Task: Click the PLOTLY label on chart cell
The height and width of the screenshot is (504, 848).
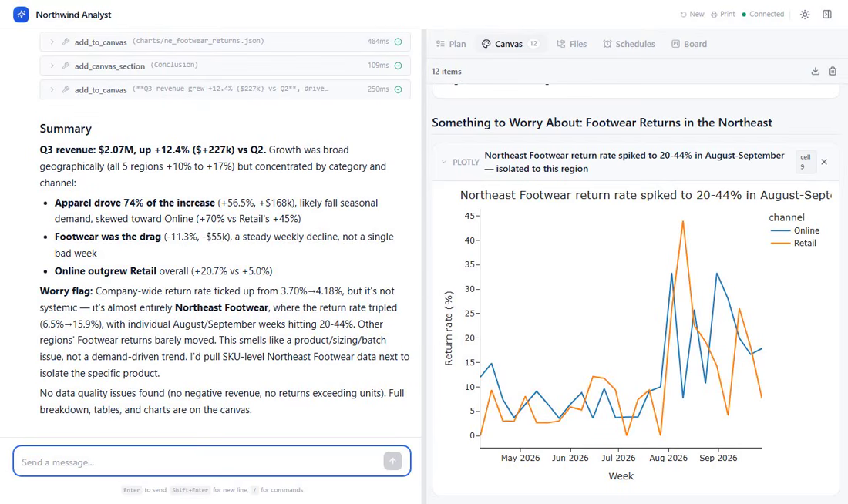Action: [x=466, y=162]
